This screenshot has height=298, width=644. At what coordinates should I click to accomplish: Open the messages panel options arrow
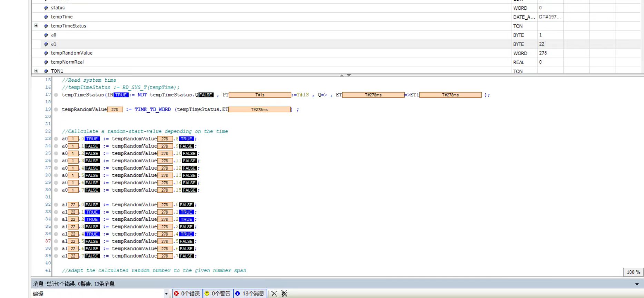pos(637,284)
